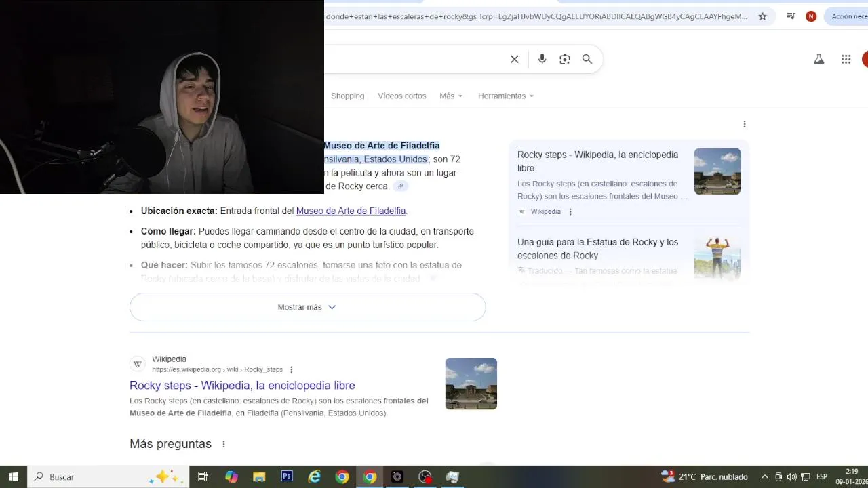
Task: Open options beside 'Más preguntas'
Action: click(224, 444)
